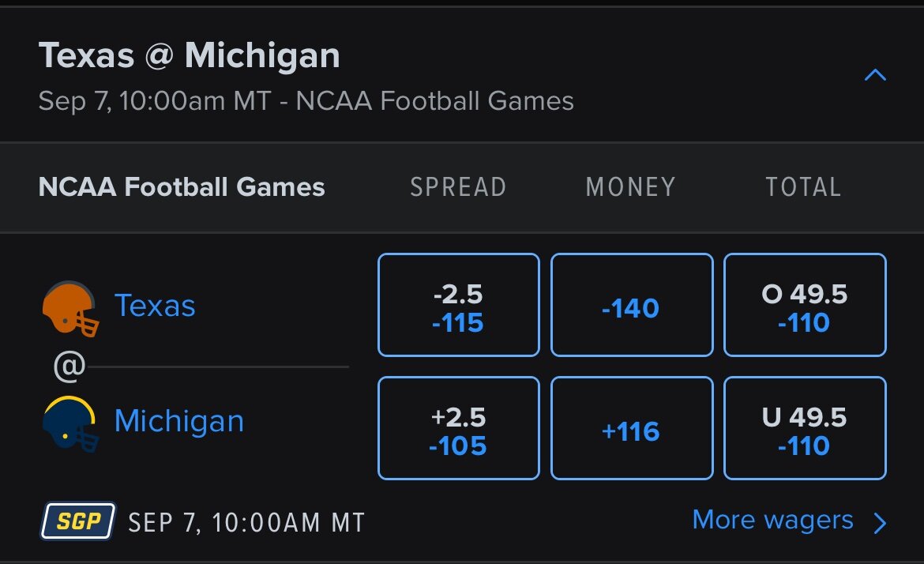This screenshot has width=924, height=564.
Task: Open the Michigan team link
Action: [x=179, y=422]
